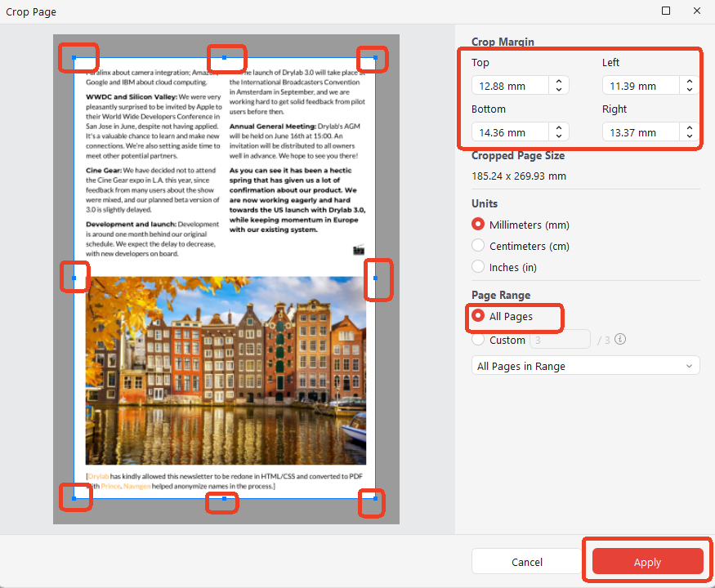The image size is (715, 588).
Task: Click the info icon beside the page count
Action: click(x=619, y=339)
